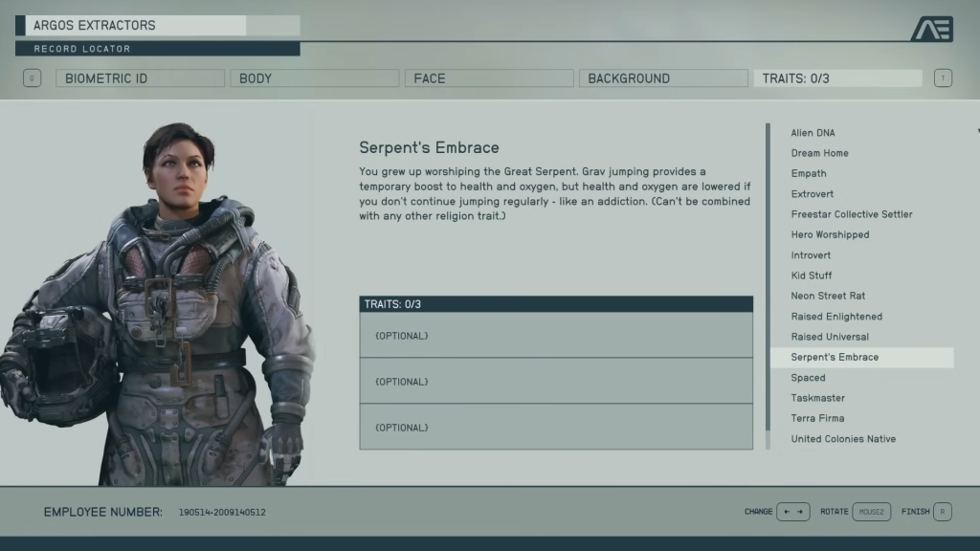Click the MOUSE2 rotate key icon
The image size is (980, 551).
[870, 512]
